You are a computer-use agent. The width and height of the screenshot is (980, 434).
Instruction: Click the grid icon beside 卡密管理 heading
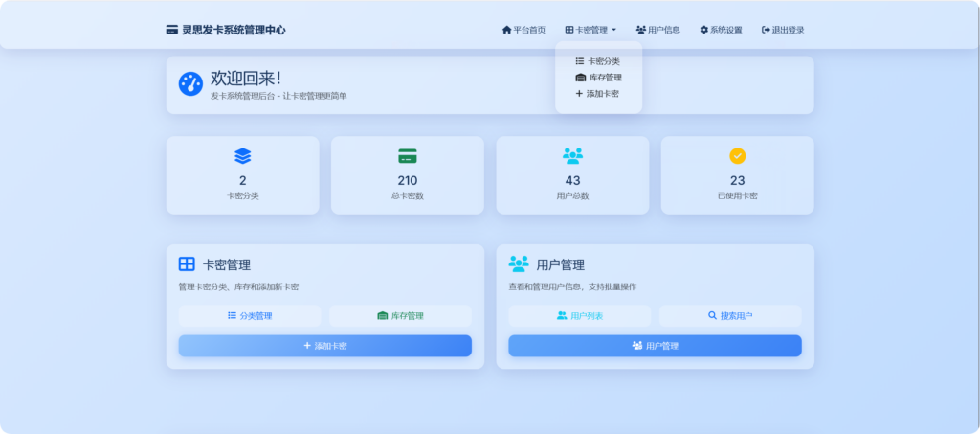(x=187, y=264)
